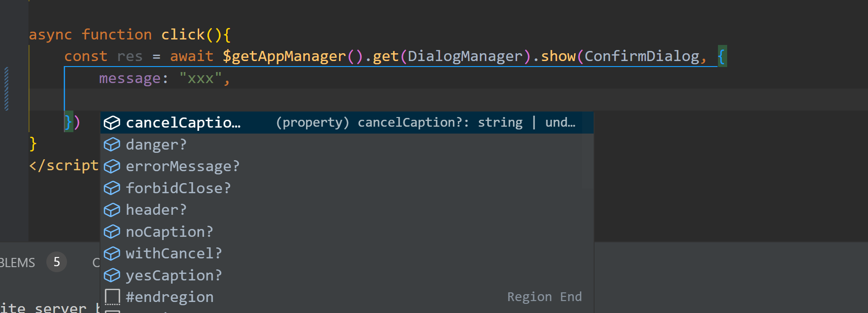This screenshot has height=313, width=868.
Task: Click the snippet icon beside #endregion
Action: point(112,297)
